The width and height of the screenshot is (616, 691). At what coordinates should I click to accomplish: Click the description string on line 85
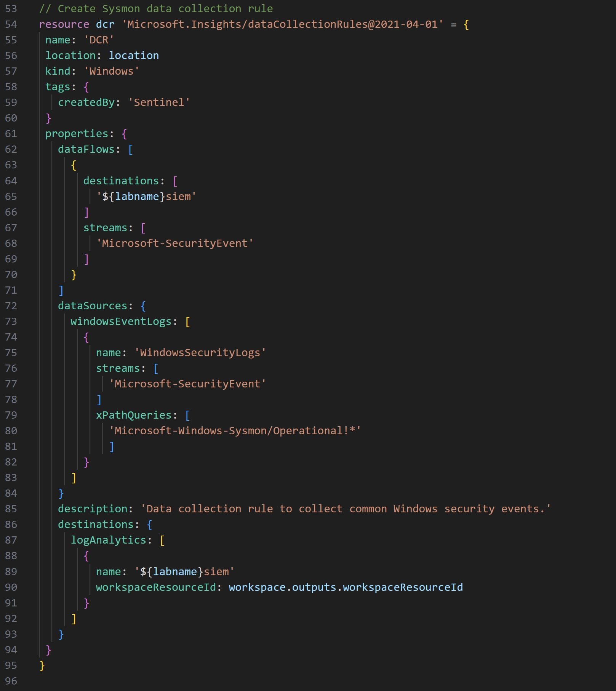coord(348,509)
